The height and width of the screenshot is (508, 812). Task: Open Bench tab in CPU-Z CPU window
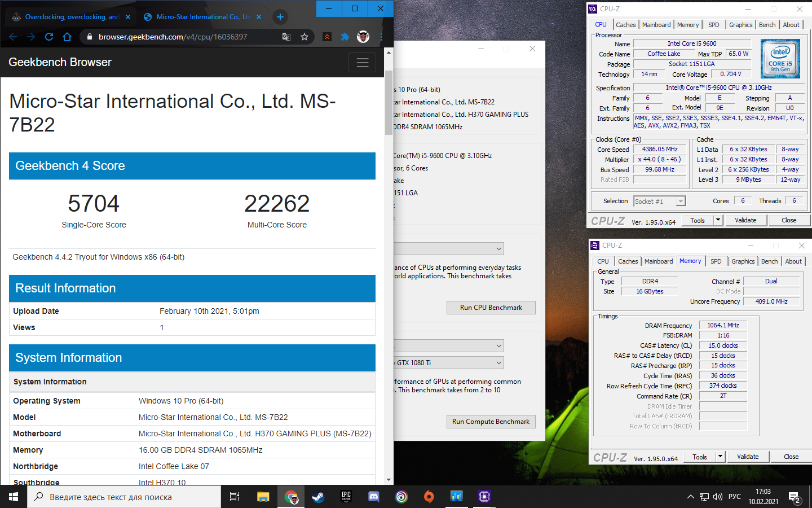click(x=767, y=25)
